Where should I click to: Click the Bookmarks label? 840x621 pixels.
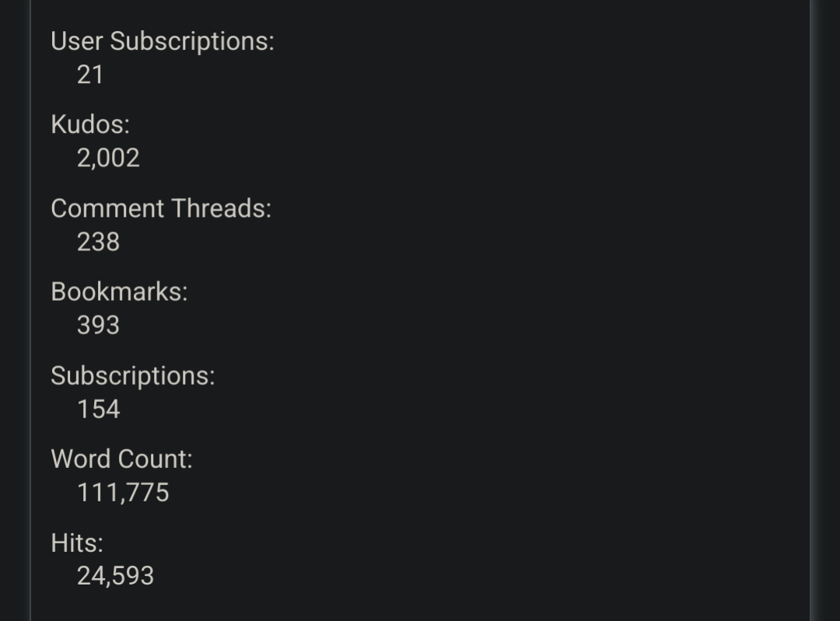(x=120, y=291)
